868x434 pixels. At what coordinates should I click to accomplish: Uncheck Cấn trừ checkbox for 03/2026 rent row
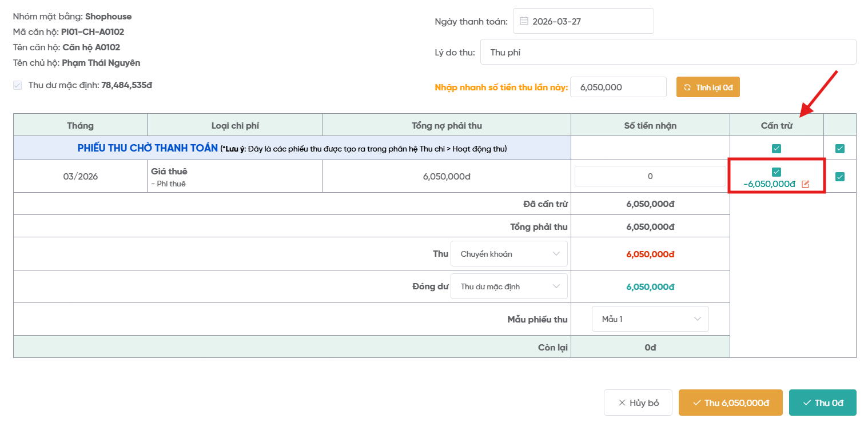777,172
